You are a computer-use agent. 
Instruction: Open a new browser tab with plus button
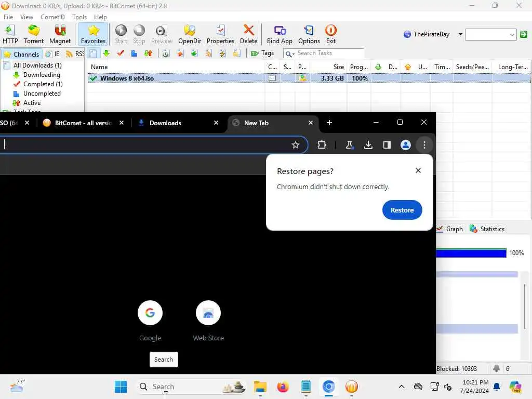(329, 123)
